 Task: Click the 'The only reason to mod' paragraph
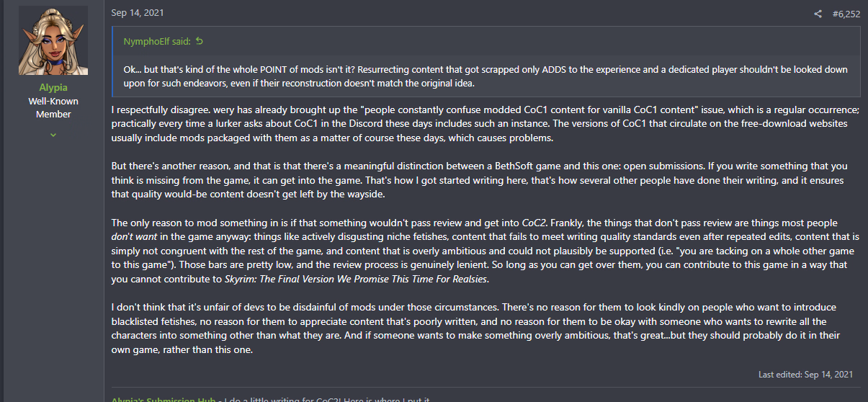(475, 251)
